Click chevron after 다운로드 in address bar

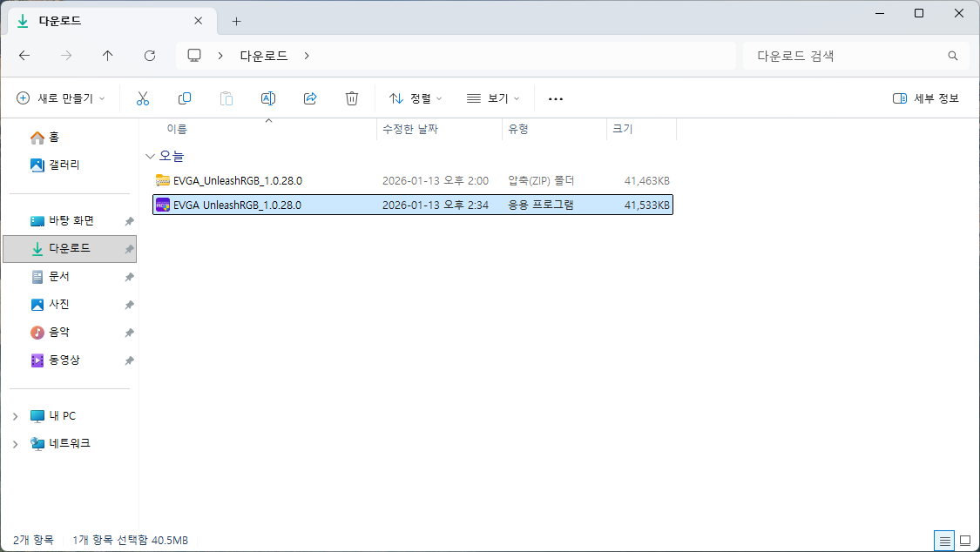click(x=307, y=56)
